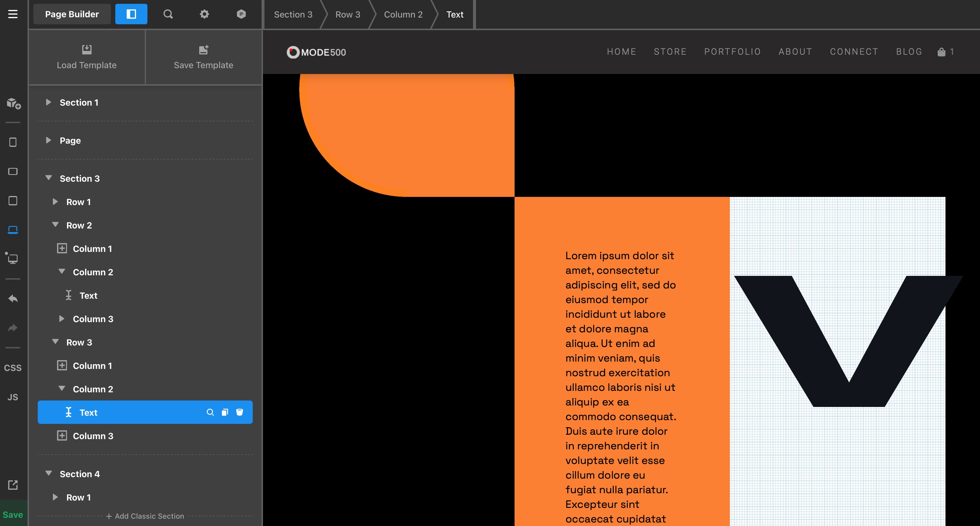This screenshot has width=980, height=526.
Task: Duplicate the selected Text element
Action: [225, 412]
